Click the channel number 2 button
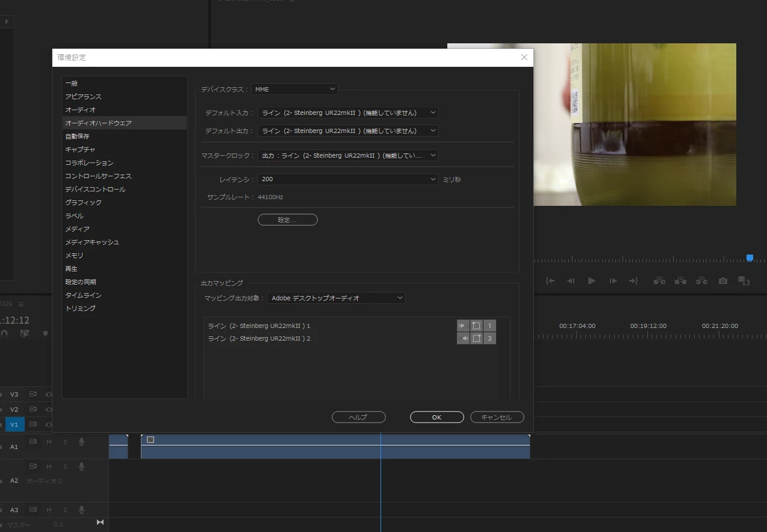The width and height of the screenshot is (767, 532). [489, 338]
